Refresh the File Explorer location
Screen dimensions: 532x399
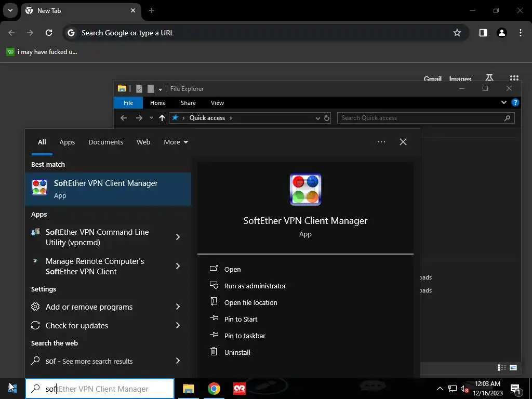tap(327, 118)
